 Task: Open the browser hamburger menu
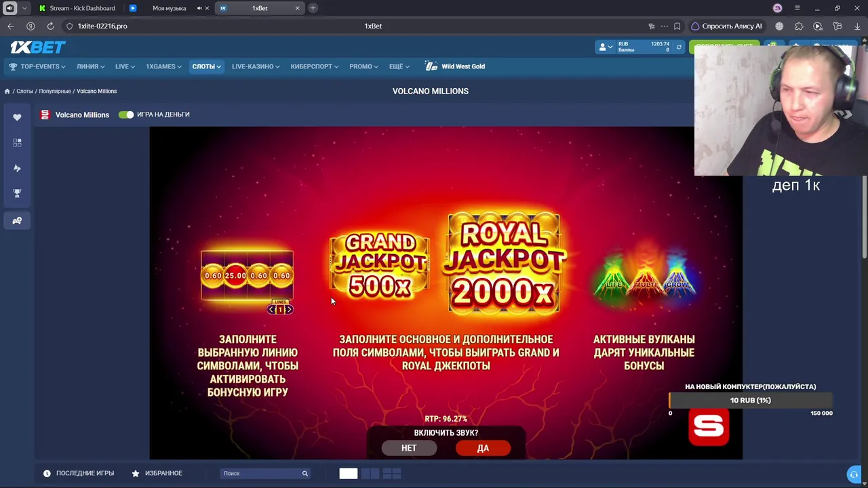tap(797, 8)
